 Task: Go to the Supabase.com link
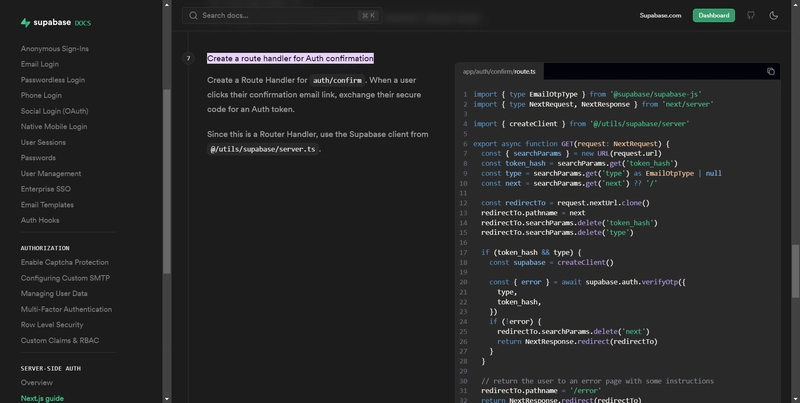click(660, 15)
